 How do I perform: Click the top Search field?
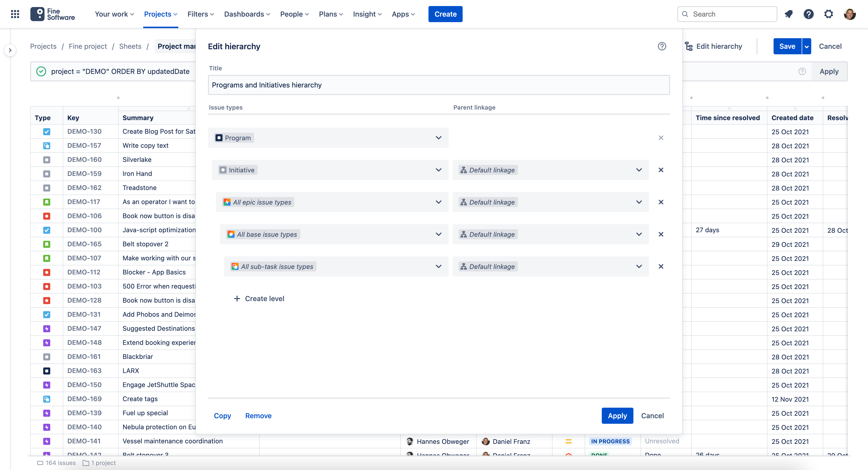727,14
